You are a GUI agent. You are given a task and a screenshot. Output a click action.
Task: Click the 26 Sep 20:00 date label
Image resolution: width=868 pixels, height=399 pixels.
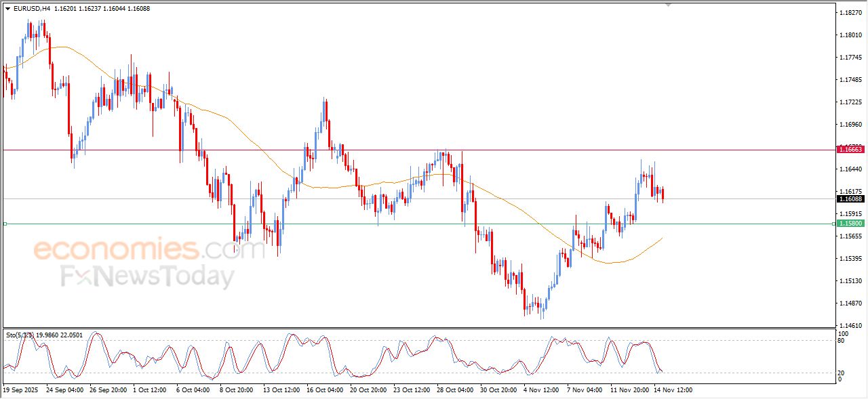(x=108, y=390)
